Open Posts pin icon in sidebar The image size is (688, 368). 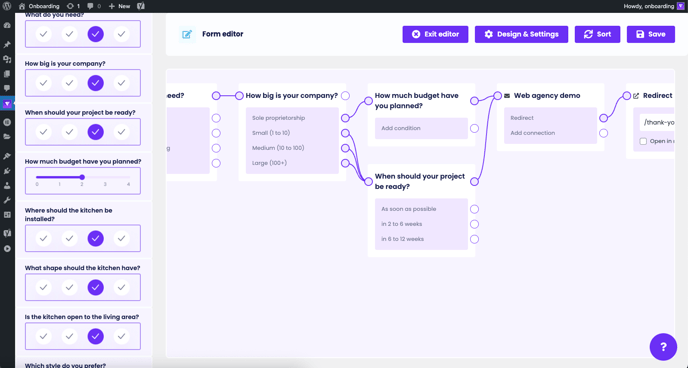coord(7,44)
